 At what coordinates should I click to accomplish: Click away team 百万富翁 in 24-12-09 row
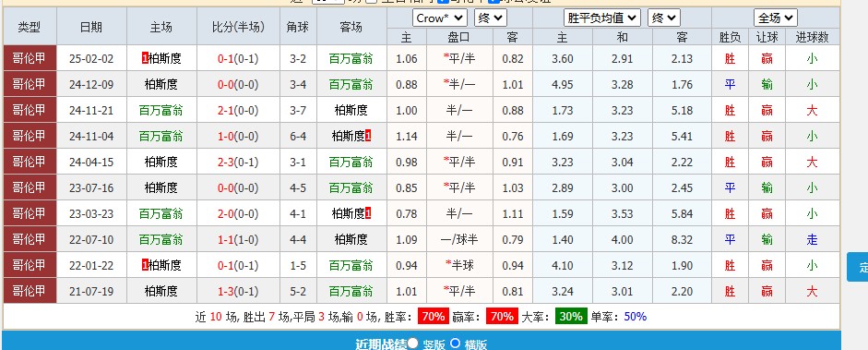(351, 85)
